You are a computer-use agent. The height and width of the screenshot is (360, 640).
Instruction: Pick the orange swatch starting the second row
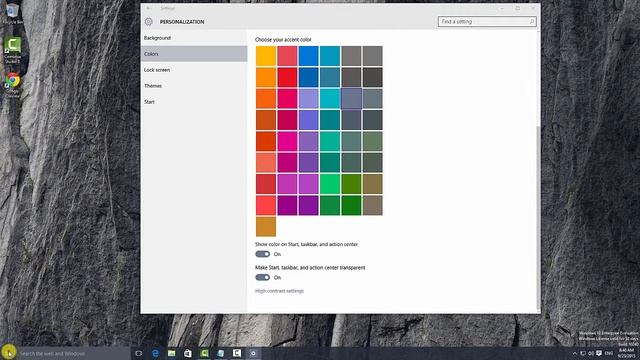click(266, 77)
